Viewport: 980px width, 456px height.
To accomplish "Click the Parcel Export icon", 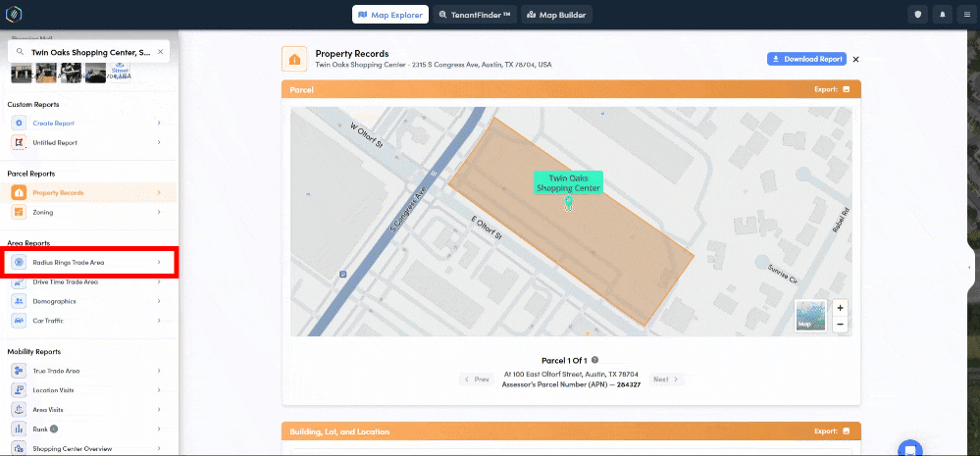I will tap(847, 90).
